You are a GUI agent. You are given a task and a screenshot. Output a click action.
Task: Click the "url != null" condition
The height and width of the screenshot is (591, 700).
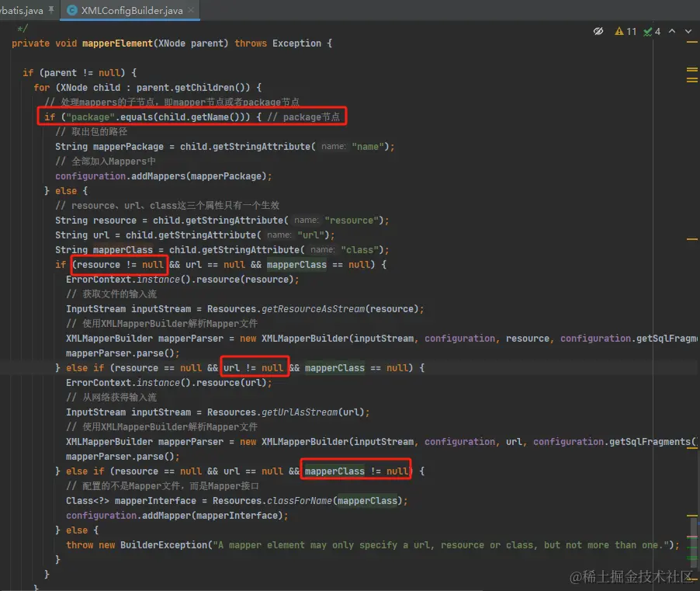[253, 367]
